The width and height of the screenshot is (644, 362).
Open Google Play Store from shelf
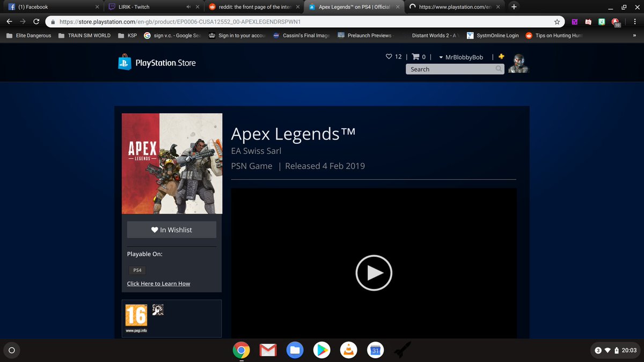click(323, 350)
